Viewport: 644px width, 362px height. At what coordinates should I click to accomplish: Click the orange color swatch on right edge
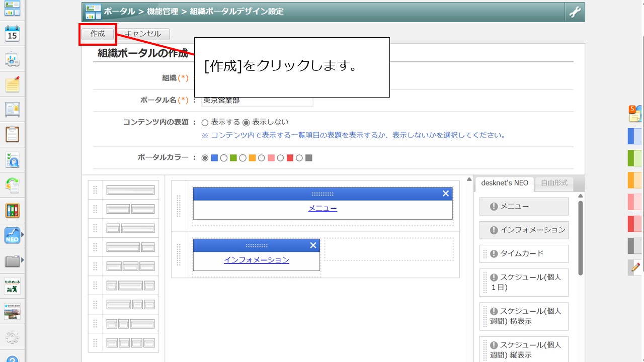click(x=634, y=179)
